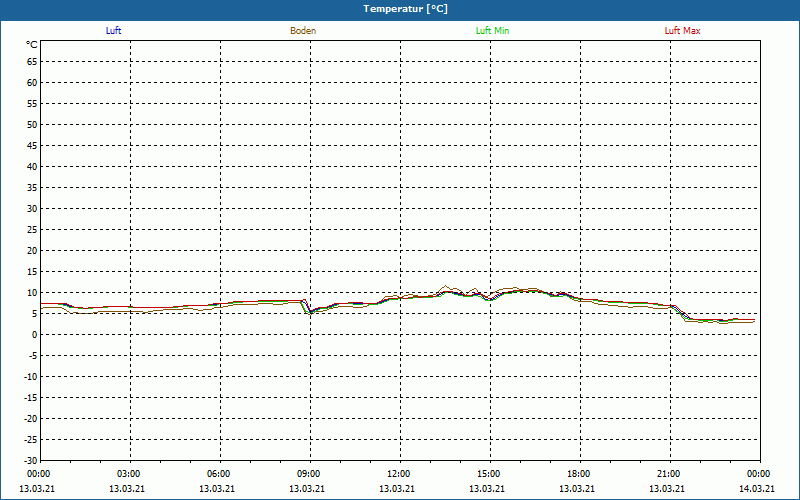Click the Luft Max legend label
800x500 pixels.
pyautogui.click(x=682, y=31)
